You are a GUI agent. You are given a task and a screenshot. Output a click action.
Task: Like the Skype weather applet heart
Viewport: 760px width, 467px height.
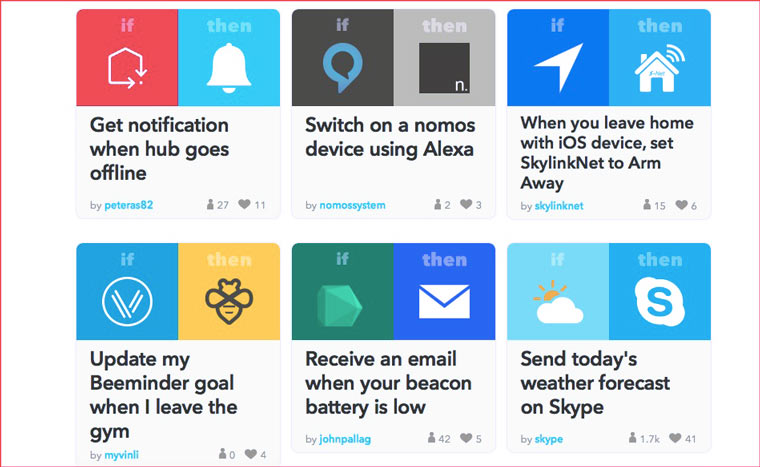(675, 438)
